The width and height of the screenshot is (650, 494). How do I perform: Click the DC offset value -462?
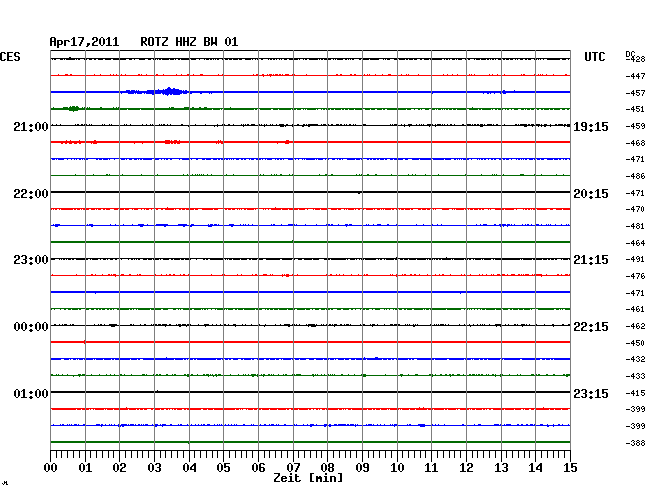(x=635, y=326)
